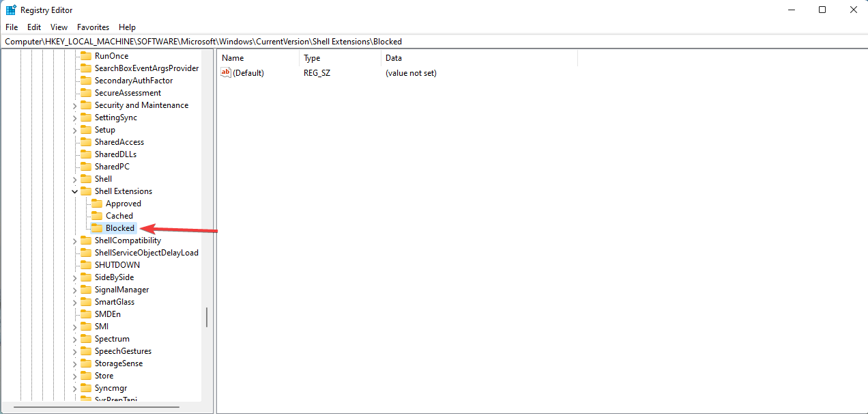Select the (Default) value name
Viewport: 868px width, 414px height.
pyautogui.click(x=248, y=73)
